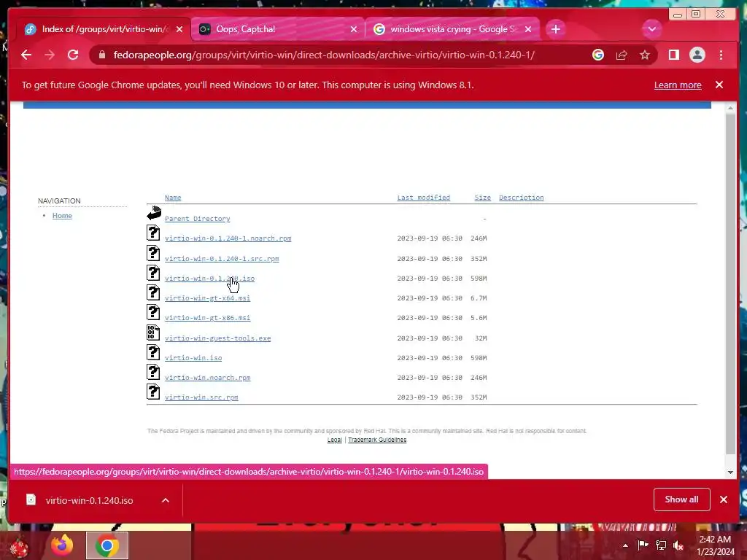The width and height of the screenshot is (747, 560).
Task: Click the address bar URL
Action: tap(324, 55)
